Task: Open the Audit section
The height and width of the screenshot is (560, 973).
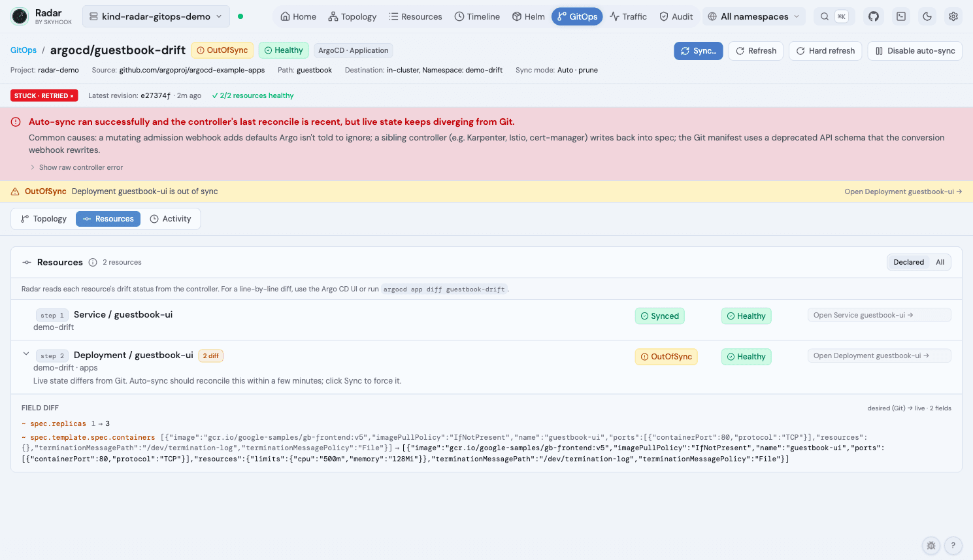Action: point(676,16)
